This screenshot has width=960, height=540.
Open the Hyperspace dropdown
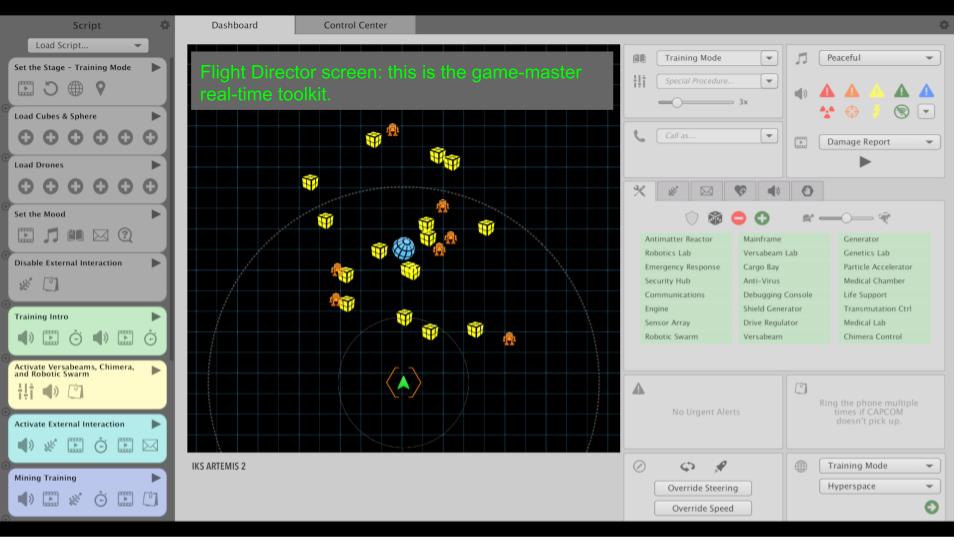coord(879,487)
